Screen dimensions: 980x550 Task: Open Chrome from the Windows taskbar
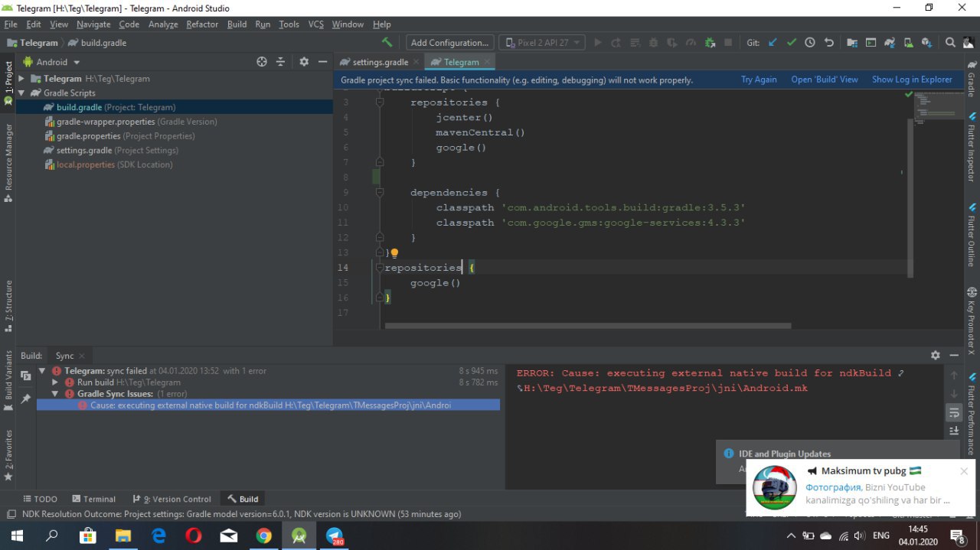[263, 536]
